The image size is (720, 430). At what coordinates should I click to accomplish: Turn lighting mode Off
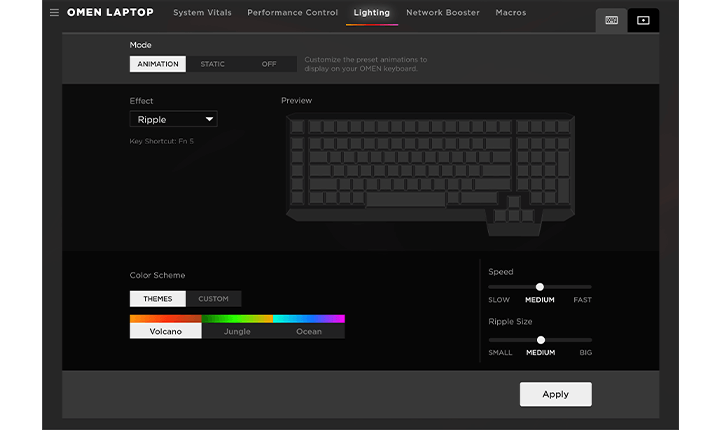(269, 64)
